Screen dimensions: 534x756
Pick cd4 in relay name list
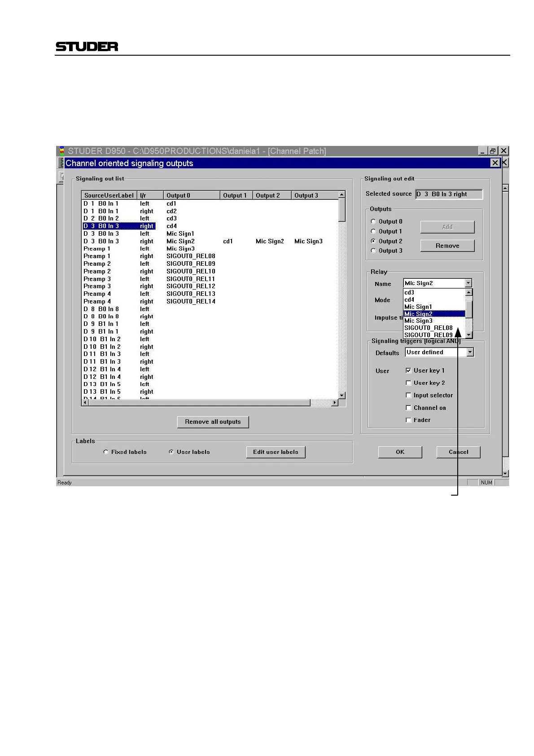434,299
